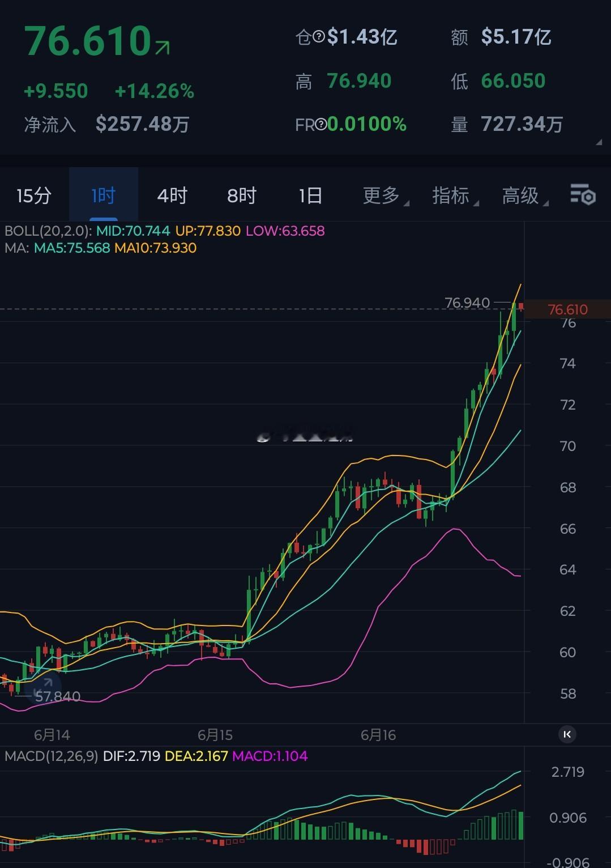Screen dimensions: 611x868
Task: Tap the 高 76.940 value
Action: (x=359, y=81)
